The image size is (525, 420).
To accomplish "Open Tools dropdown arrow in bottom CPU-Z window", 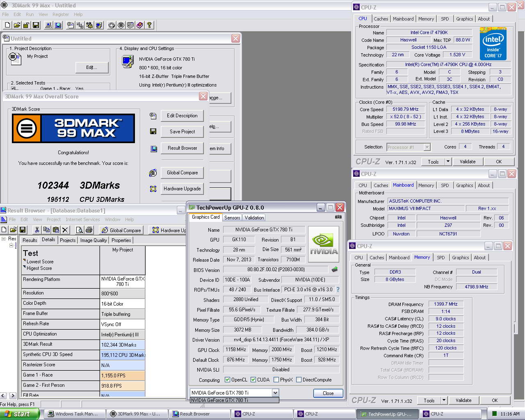I will [x=444, y=400].
